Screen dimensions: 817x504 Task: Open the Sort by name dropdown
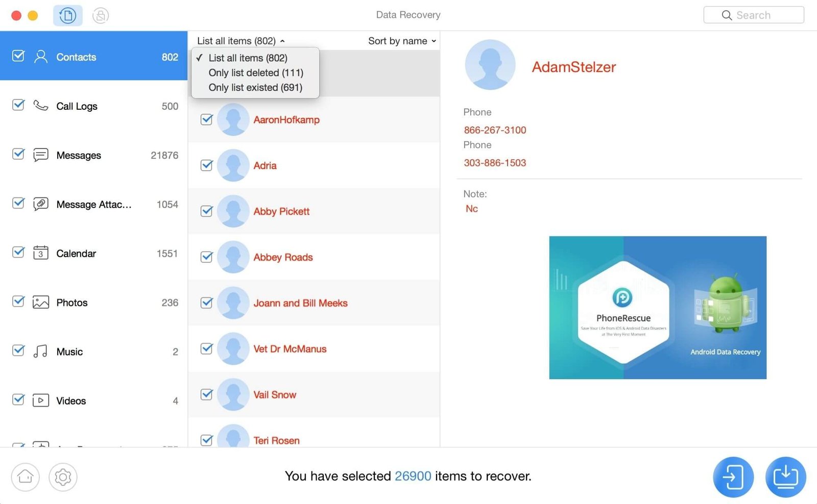pyautogui.click(x=402, y=41)
